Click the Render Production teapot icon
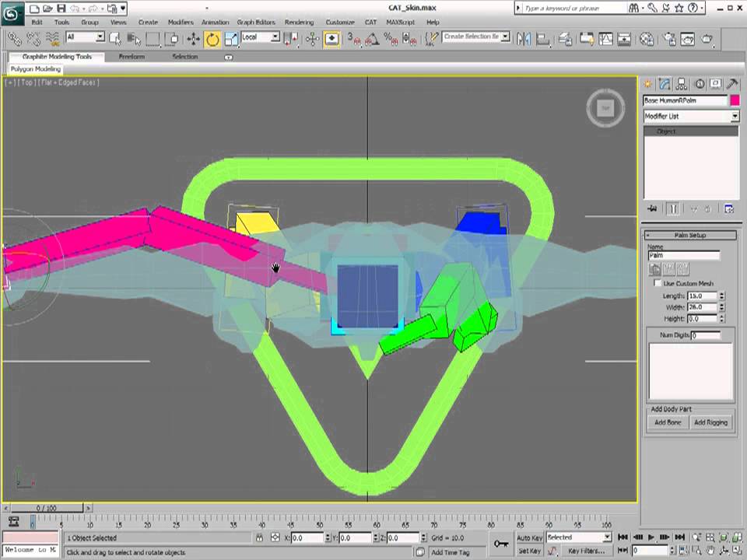Viewport: 747px width, 560px height. tap(707, 39)
